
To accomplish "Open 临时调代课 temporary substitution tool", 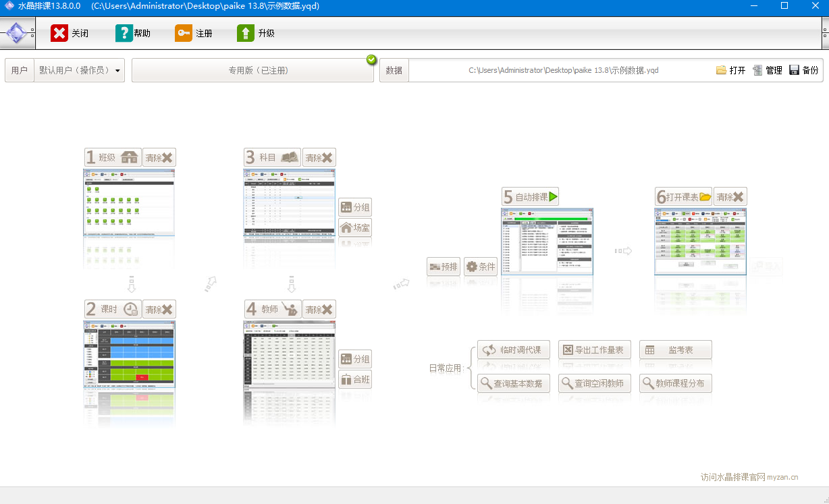I will [513, 350].
